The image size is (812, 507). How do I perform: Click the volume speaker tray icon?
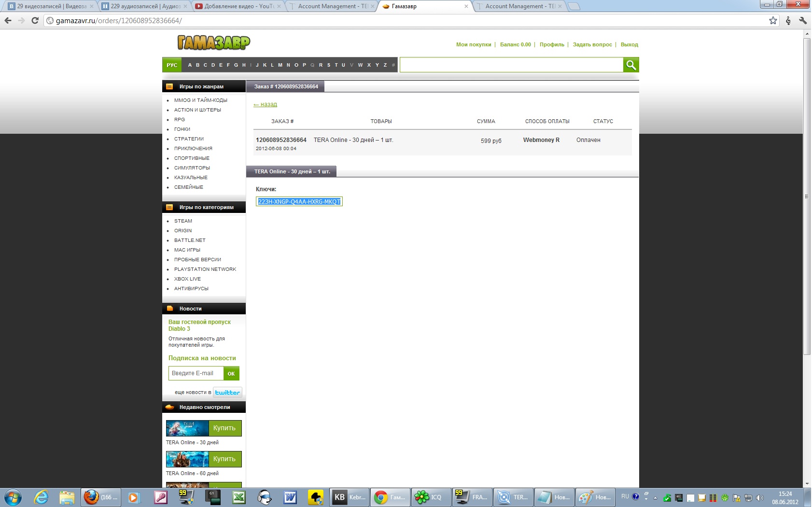(759, 498)
